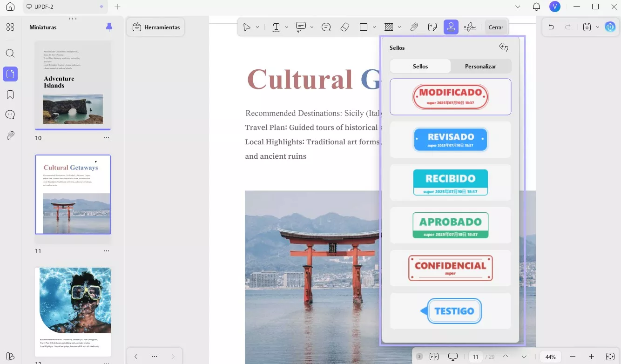Viewport: 621px width, 364px height.
Task: Choose the APROBADO stamp
Action: click(451, 225)
